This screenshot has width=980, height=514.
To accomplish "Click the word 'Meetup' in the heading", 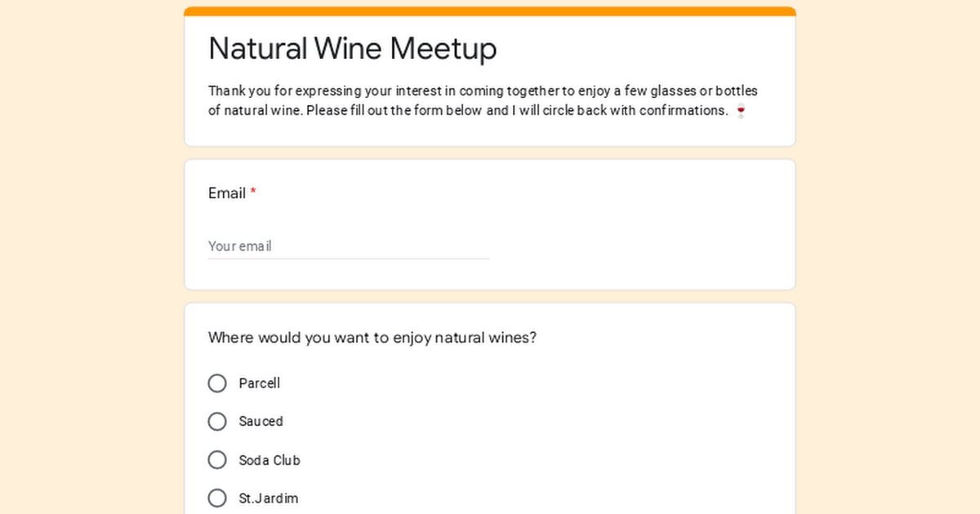I will pyautogui.click(x=443, y=49).
